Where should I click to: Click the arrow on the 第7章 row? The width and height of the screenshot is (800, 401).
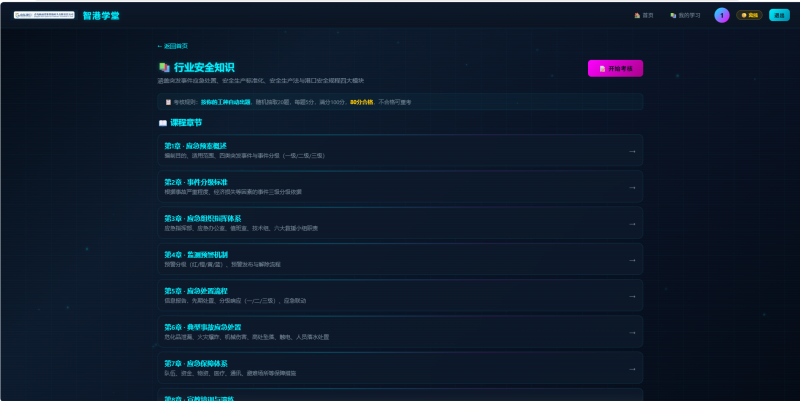click(x=632, y=369)
